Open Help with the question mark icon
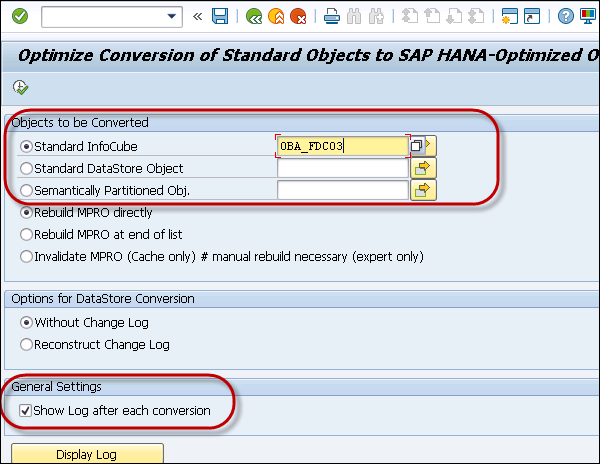This screenshot has width=600, height=464. tap(566, 17)
